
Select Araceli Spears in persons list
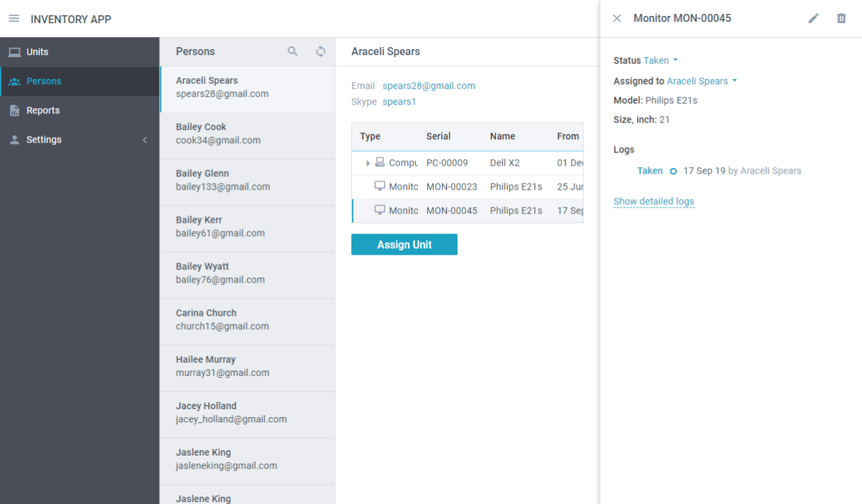(247, 90)
